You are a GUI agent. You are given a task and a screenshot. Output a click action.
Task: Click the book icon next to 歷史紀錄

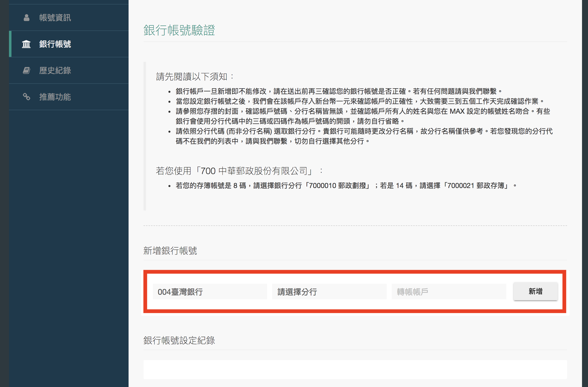coord(26,71)
